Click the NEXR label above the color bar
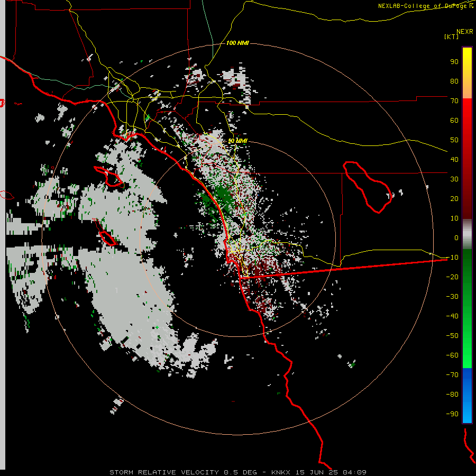 [465, 31]
